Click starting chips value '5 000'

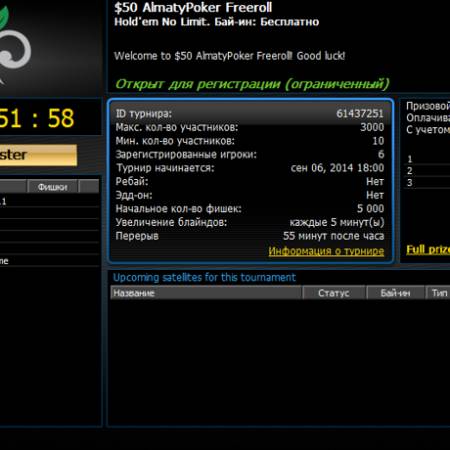370,209
